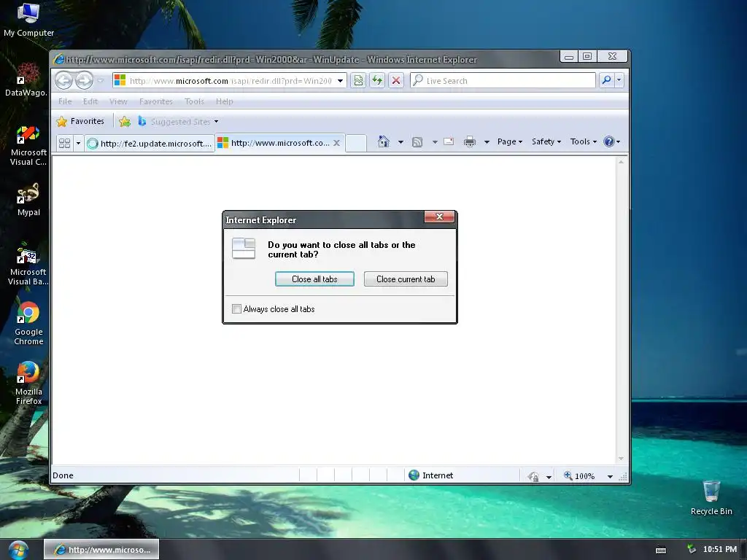Open a new blank tab

tap(356, 143)
